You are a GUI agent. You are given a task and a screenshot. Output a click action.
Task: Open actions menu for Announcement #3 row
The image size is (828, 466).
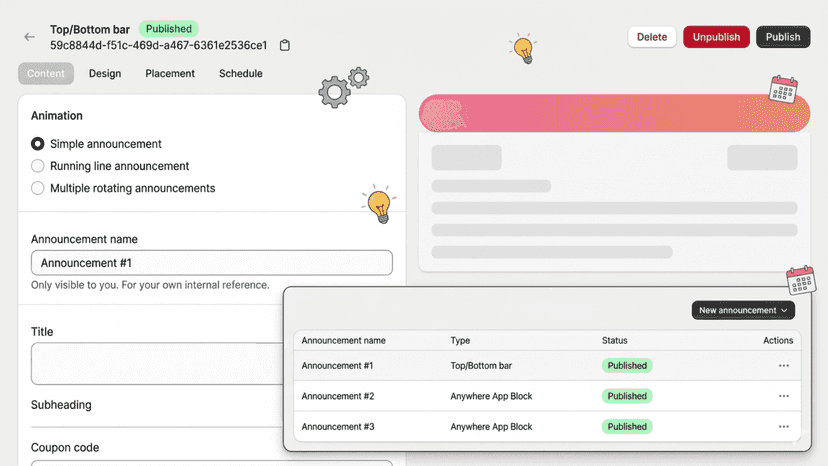(784, 427)
